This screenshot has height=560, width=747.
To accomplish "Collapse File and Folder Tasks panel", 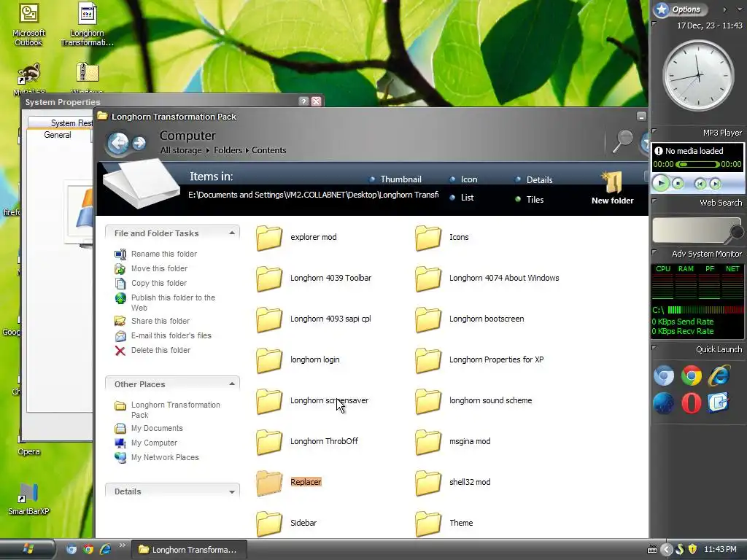I will tap(231, 233).
